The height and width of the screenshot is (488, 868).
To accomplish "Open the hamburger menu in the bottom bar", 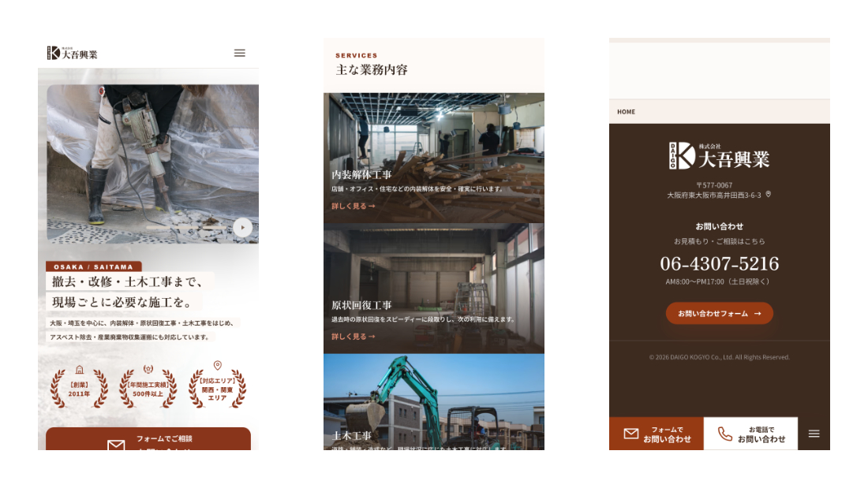I will tap(814, 434).
